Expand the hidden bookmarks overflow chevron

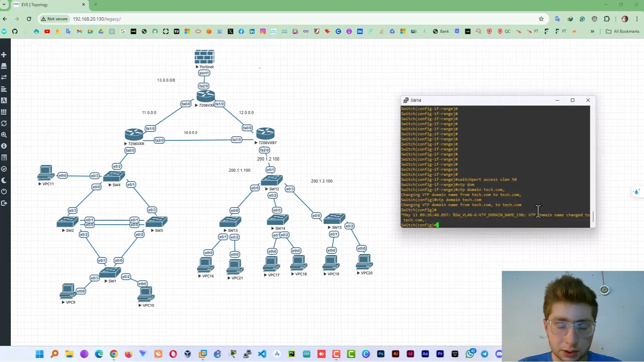tap(592, 31)
